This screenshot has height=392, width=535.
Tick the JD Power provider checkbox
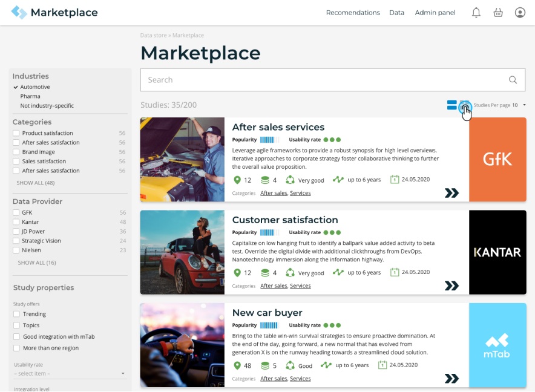16,231
